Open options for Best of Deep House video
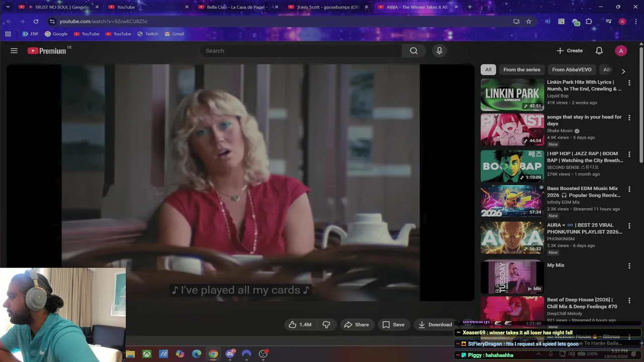The width and height of the screenshot is (644, 362). click(629, 301)
